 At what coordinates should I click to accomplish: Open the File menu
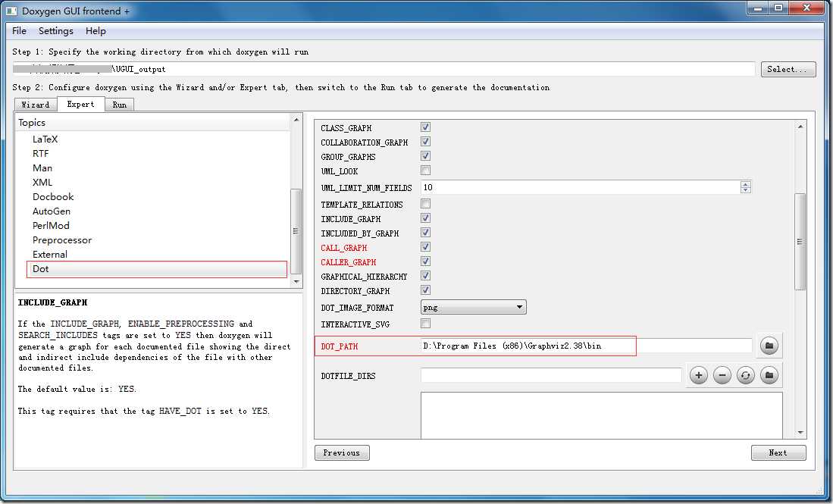pos(19,31)
